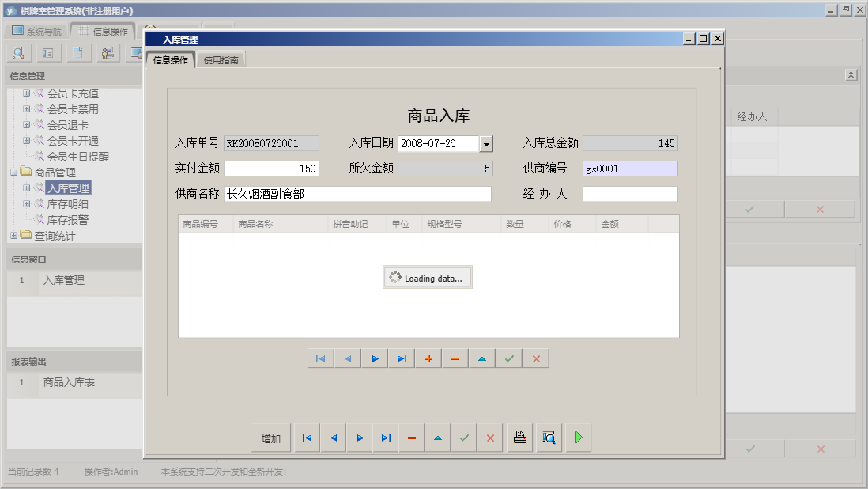Confirm the detail row with the green check icon
This screenshot has width=868, height=489.
pos(508,358)
